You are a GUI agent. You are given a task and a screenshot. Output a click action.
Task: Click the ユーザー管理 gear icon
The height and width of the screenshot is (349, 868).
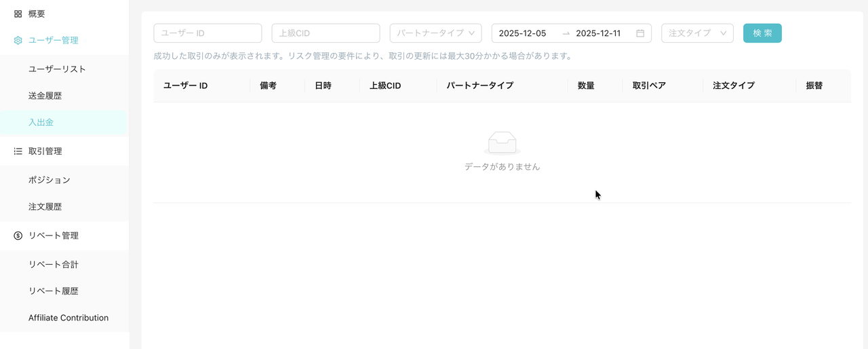18,40
